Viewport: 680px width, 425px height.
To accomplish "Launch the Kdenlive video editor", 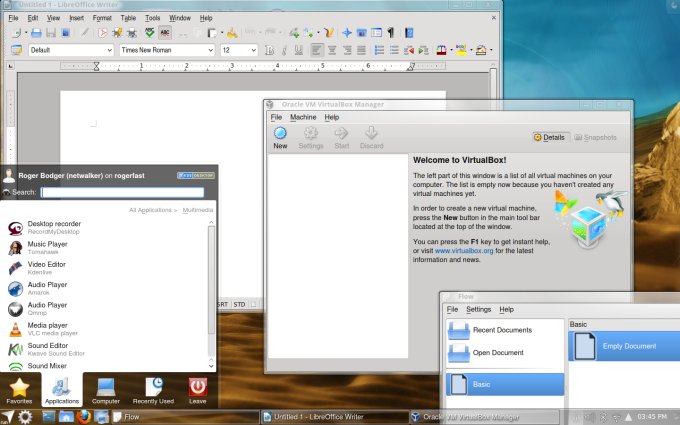I will pyautogui.click(x=48, y=268).
